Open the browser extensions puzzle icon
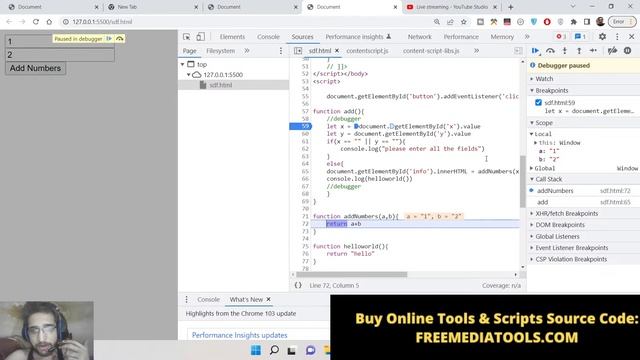Viewport: 640px width, 360px height. point(573,22)
